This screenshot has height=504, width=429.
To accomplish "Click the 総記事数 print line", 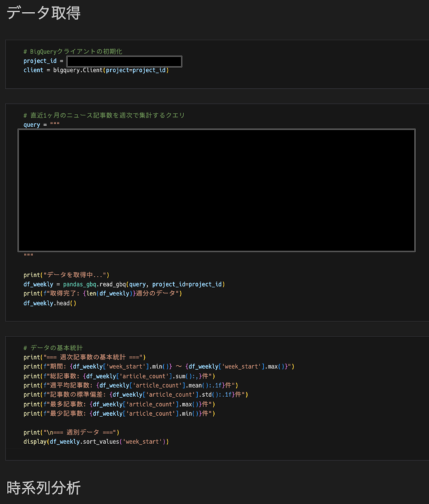I will click(119, 376).
